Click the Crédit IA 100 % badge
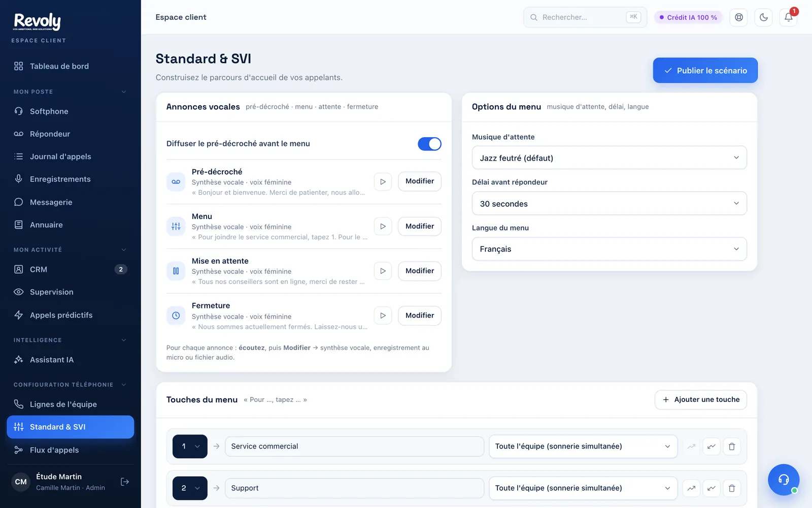The width and height of the screenshot is (812, 508). 688,17
